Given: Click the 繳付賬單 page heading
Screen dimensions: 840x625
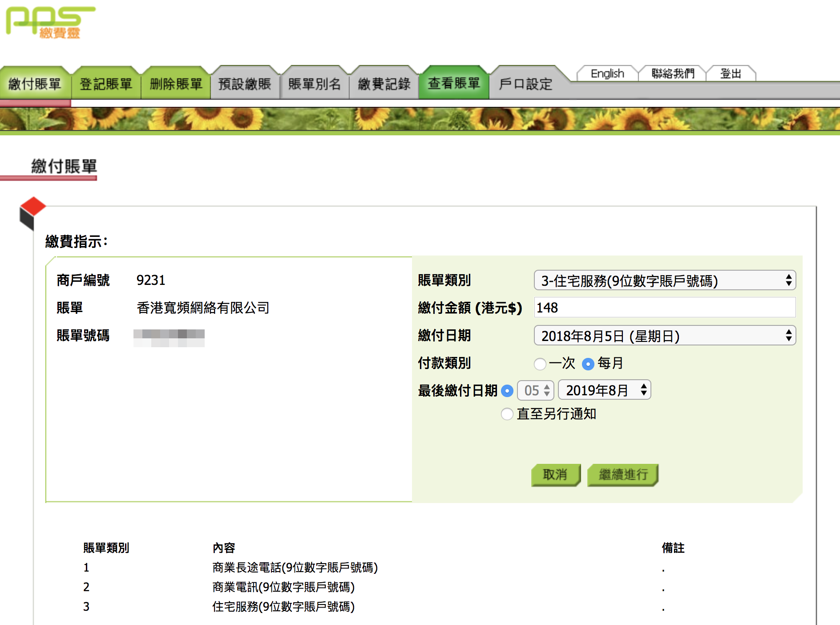Looking at the screenshot, I should point(64,166).
